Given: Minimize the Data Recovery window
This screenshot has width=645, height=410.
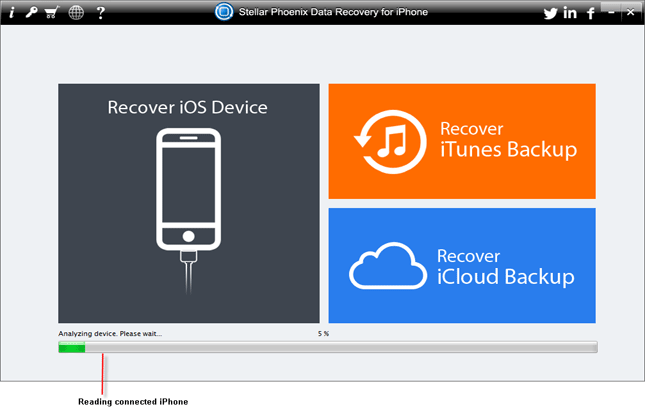Looking at the screenshot, I should (611, 13).
